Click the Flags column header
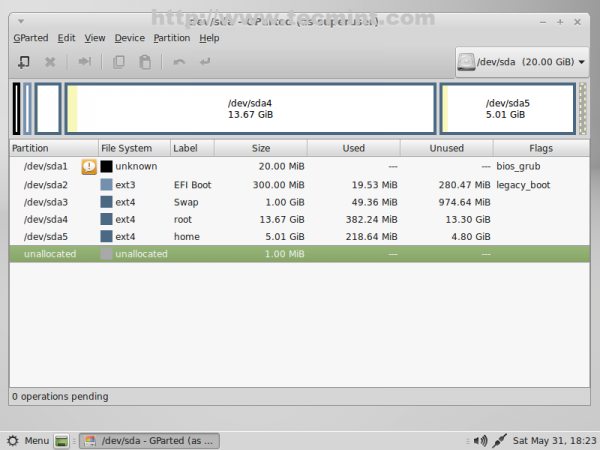 (541, 148)
